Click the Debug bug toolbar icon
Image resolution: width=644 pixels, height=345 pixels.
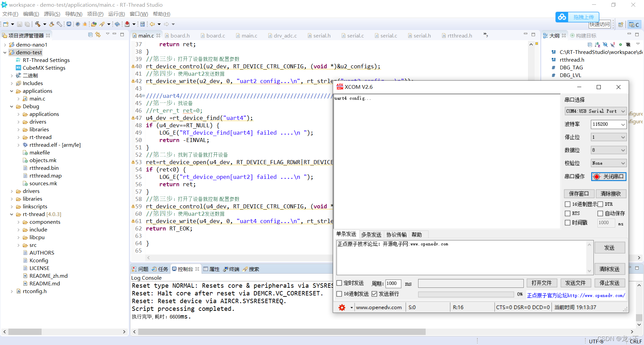(x=85, y=24)
